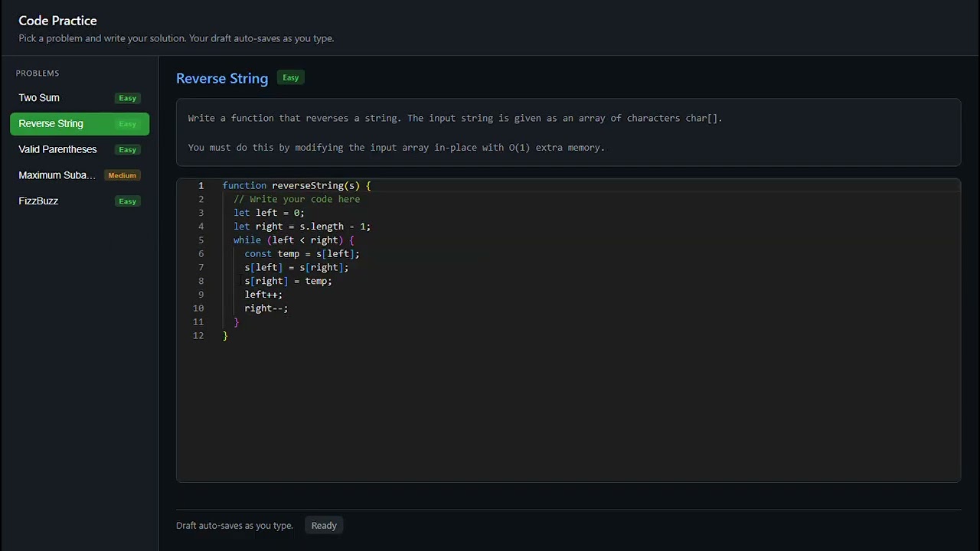This screenshot has width=980, height=551.
Task: Click the 'while (left < right) {' line
Action: pos(294,240)
